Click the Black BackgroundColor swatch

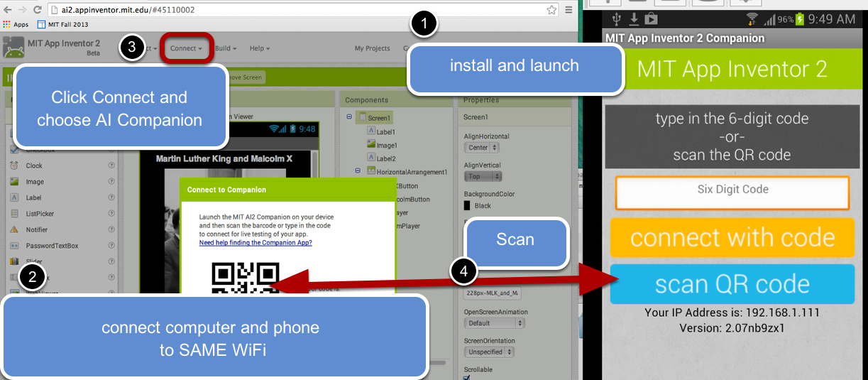(x=468, y=205)
